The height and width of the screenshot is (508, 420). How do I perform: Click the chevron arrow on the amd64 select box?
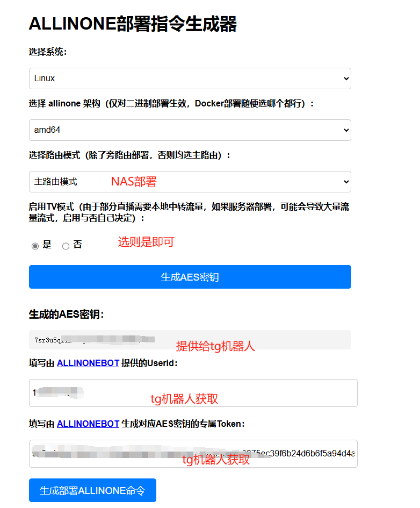tap(345, 130)
